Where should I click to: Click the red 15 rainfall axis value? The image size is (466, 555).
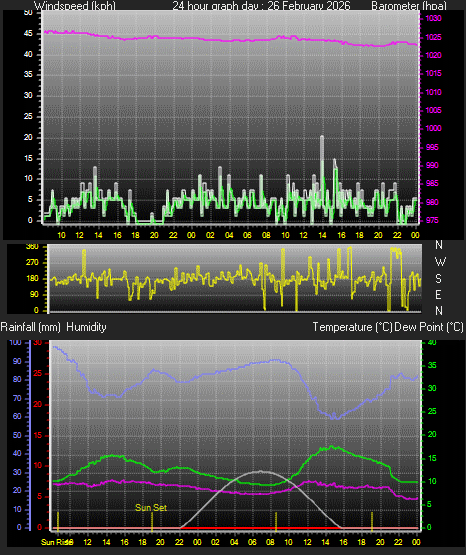tap(38, 436)
